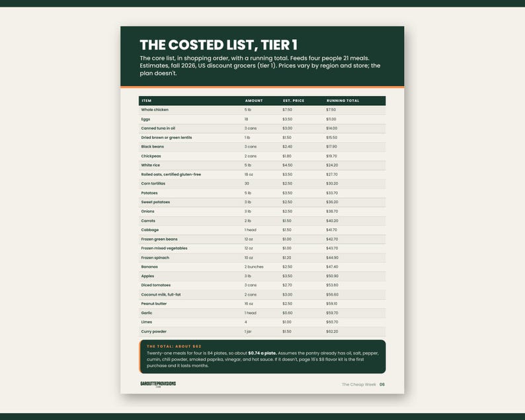Click the 'White rice' item name
Viewport: 525px width, 420px height.
pyautogui.click(x=150, y=165)
